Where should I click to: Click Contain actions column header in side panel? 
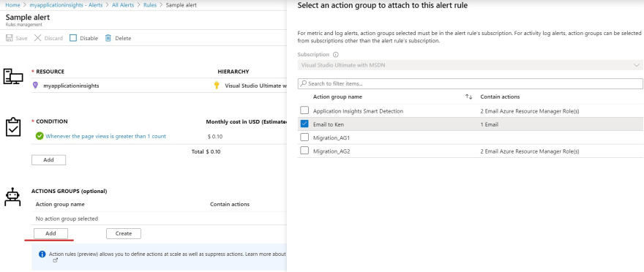click(x=500, y=97)
